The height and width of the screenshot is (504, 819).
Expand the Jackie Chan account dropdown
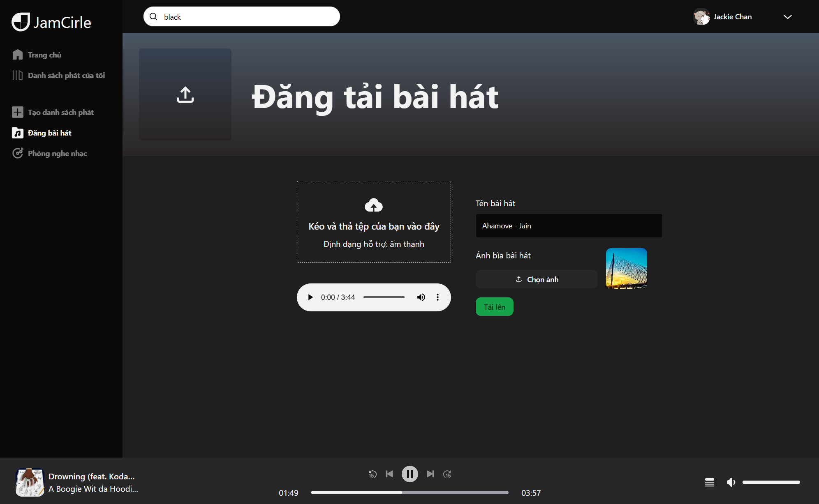click(787, 17)
